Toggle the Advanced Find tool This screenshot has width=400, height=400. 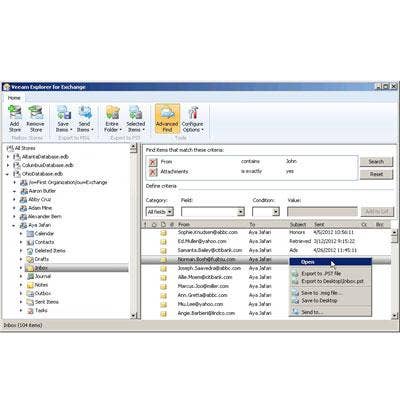[x=167, y=119]
